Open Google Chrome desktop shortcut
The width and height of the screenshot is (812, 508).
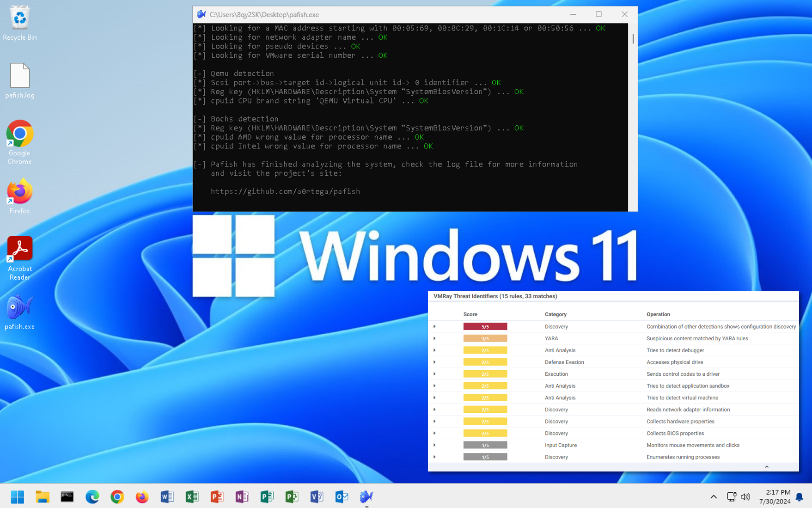click(19, 142)
